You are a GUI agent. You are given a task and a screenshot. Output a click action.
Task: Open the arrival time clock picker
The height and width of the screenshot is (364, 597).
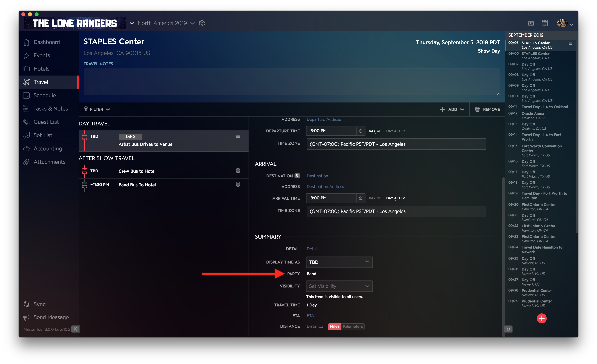point(360,198)
